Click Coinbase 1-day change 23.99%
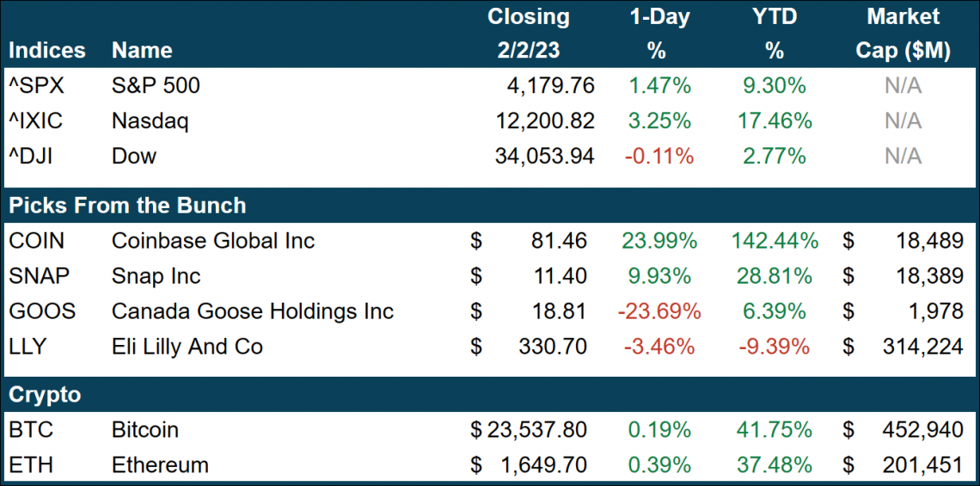 pyautogui.click(x=658, y=241)
